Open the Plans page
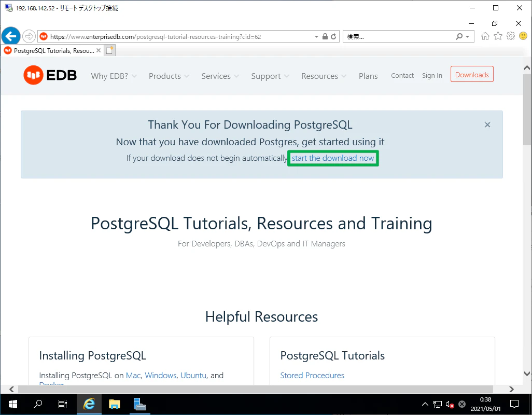 pos(368,76)
